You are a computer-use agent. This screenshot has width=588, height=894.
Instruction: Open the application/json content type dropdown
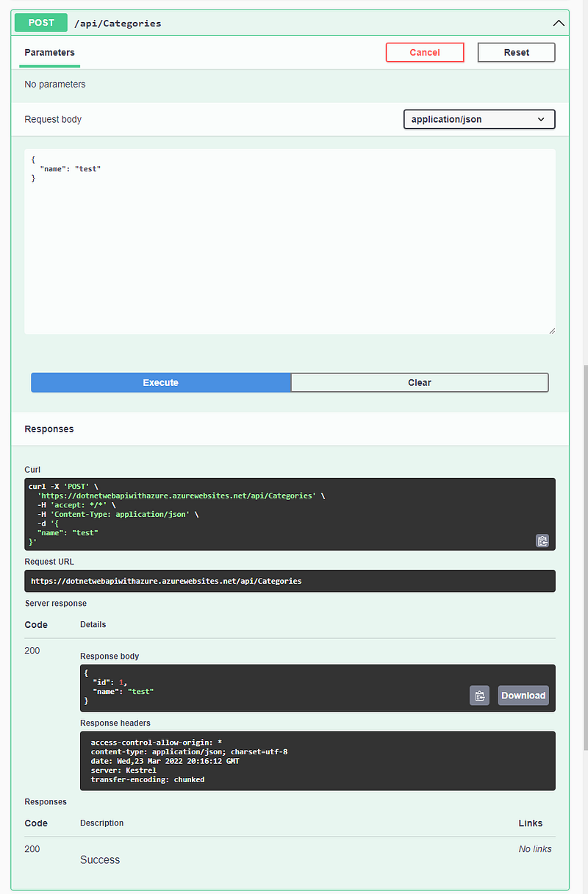[479, 119]
